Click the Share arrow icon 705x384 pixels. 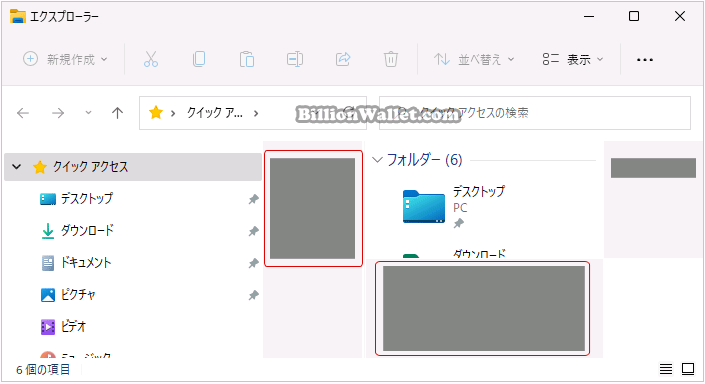click(343, 59)
